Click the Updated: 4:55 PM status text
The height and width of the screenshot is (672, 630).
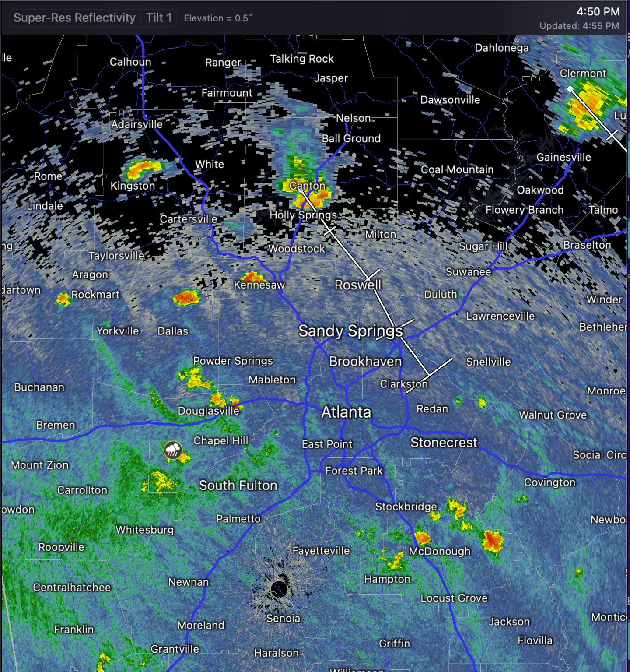coord(579,26)
